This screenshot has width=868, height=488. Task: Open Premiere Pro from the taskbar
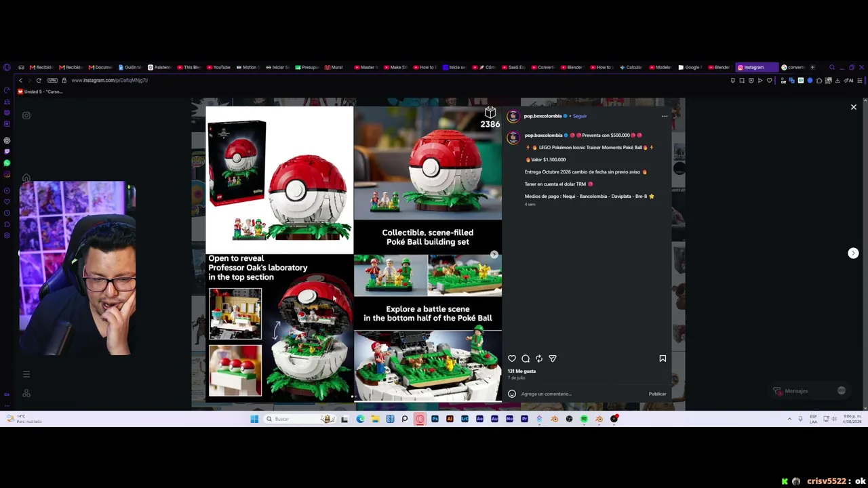tap(524, 419)
